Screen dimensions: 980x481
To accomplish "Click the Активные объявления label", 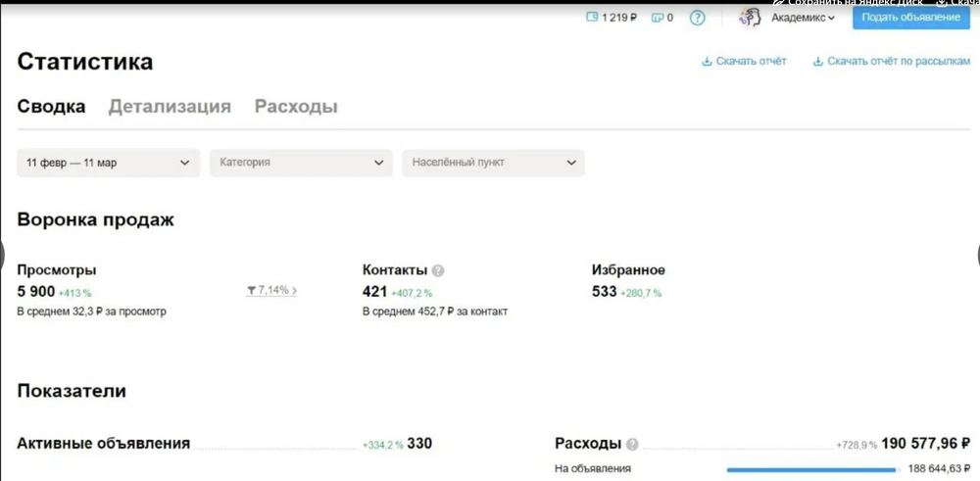I will [x=103, y=444].
